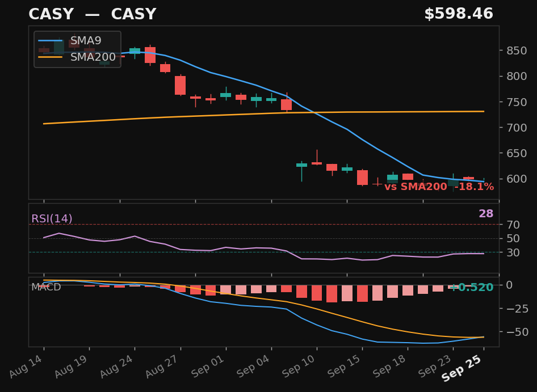Click the $598.46 price label

(459, 14)
